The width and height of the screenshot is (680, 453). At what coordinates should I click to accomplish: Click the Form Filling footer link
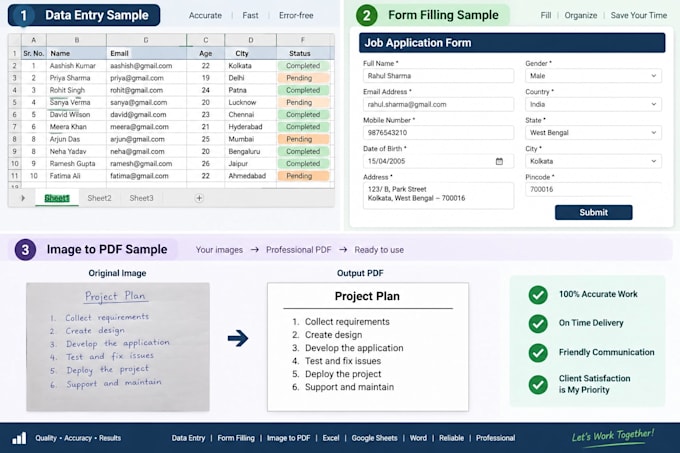(236, 438)
